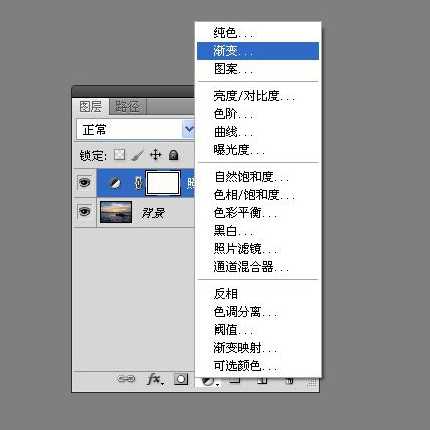Add a layer mask button
This screenshot has height=430, width=430.
point(181,379)
